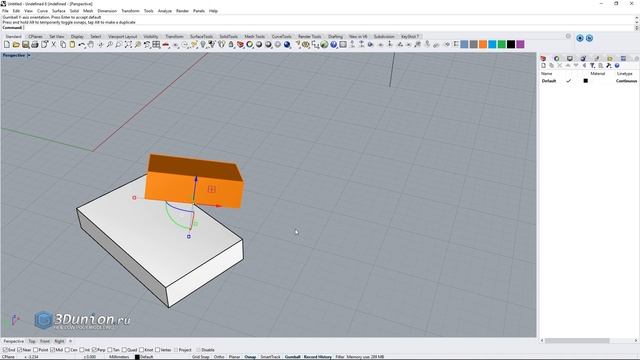Click the blue sphere Render icon

[x=287, y=44]
